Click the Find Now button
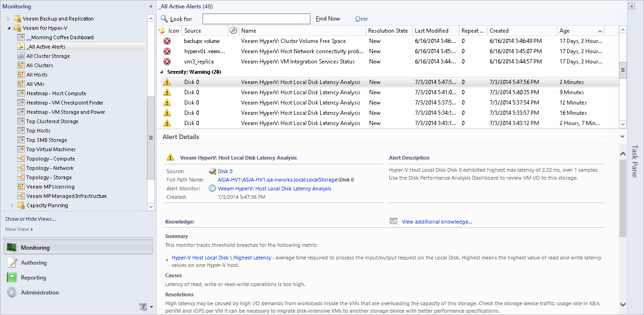 tap(327, 18)
